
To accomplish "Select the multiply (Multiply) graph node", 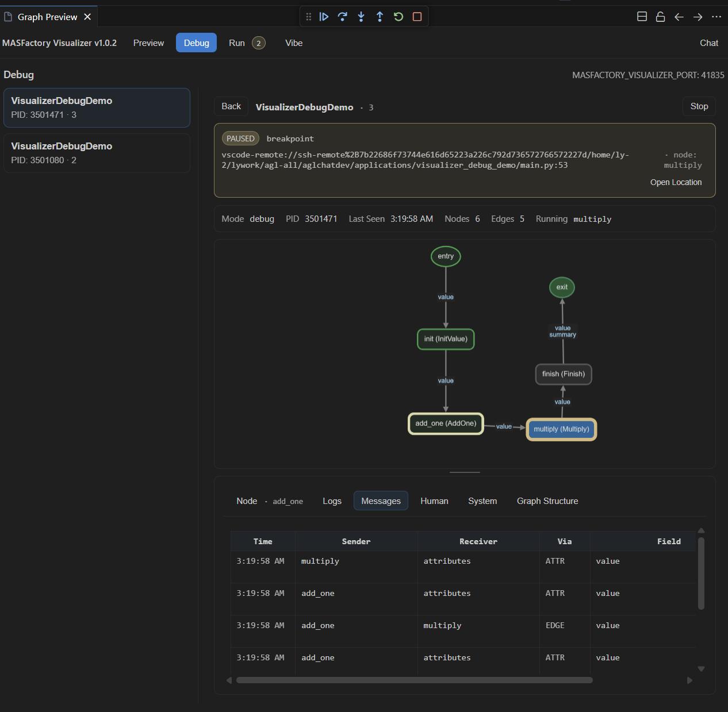I will 561,429.
